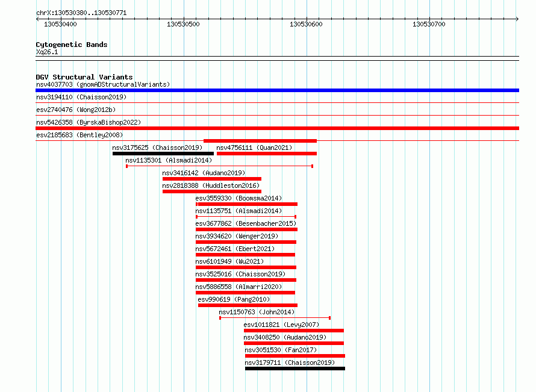Click the DGV Structural Variants track title

(x=84, y=77)
